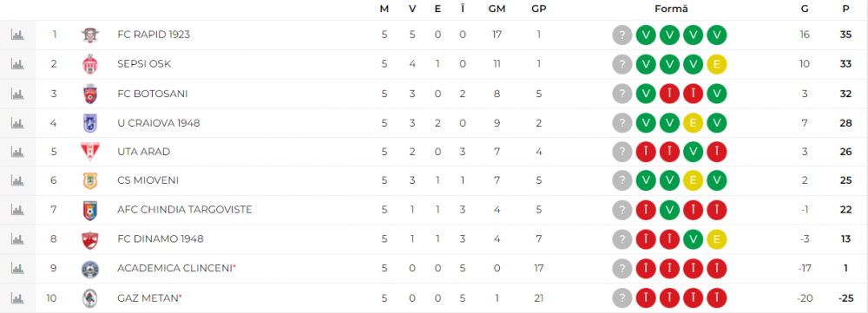Viewport: 868px width, 313px height.
Task: Click the UTA Arad team crest
Action: (x=89, y=152)
